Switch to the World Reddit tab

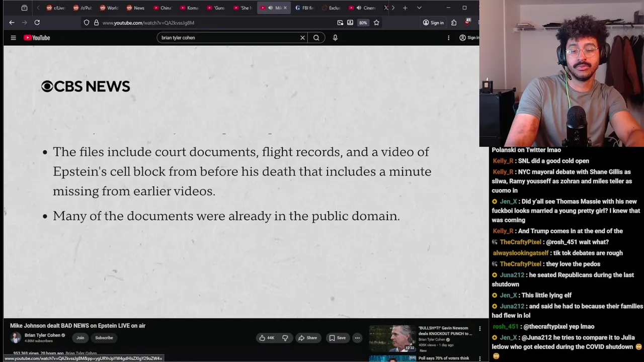click(x=109, y=8)
